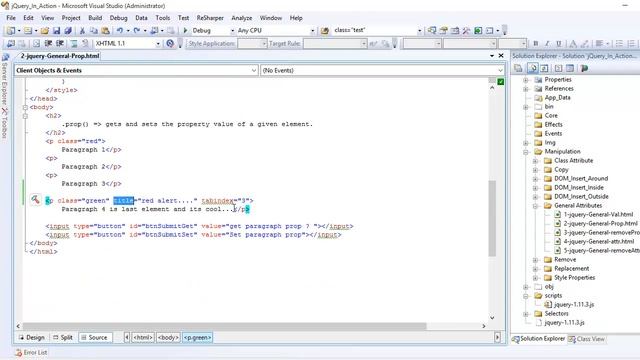The width and height of the screenshot is (640, 360).
Task: Open the File menu
Action: point(11,18)
